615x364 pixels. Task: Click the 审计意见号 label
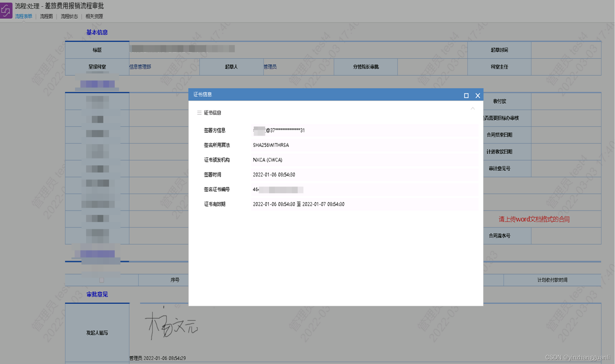[x=499, y=168]
